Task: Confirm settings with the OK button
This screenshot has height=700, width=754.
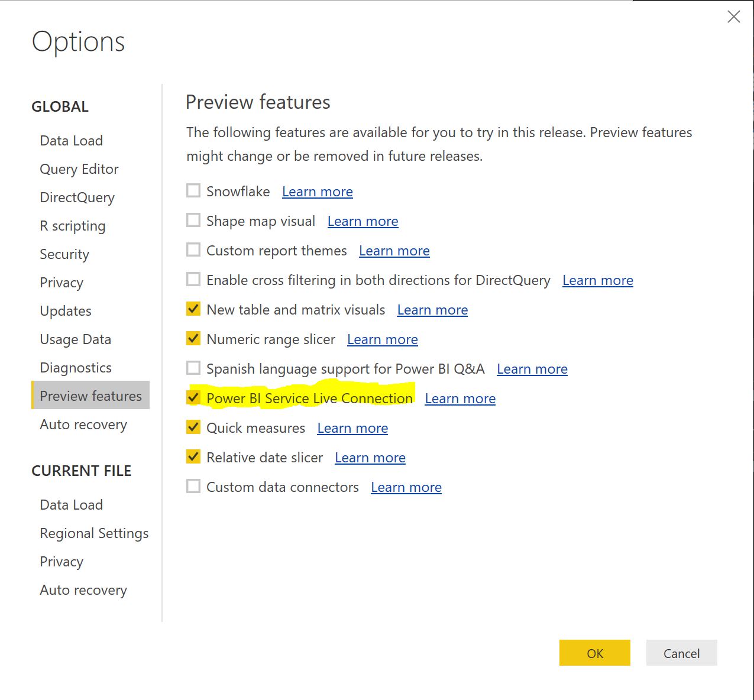Action: coord(594,653)
